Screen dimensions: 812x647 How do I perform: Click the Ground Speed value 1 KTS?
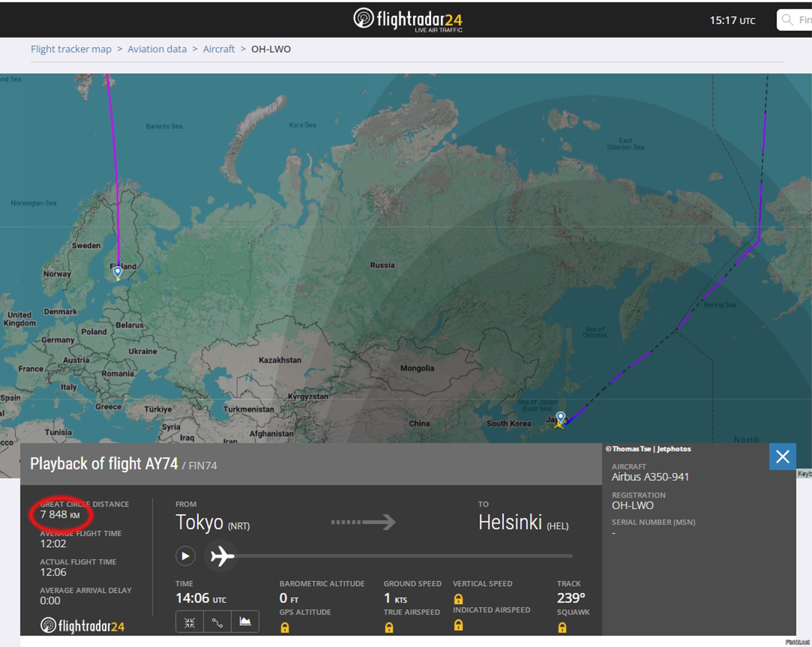[395, 598]
